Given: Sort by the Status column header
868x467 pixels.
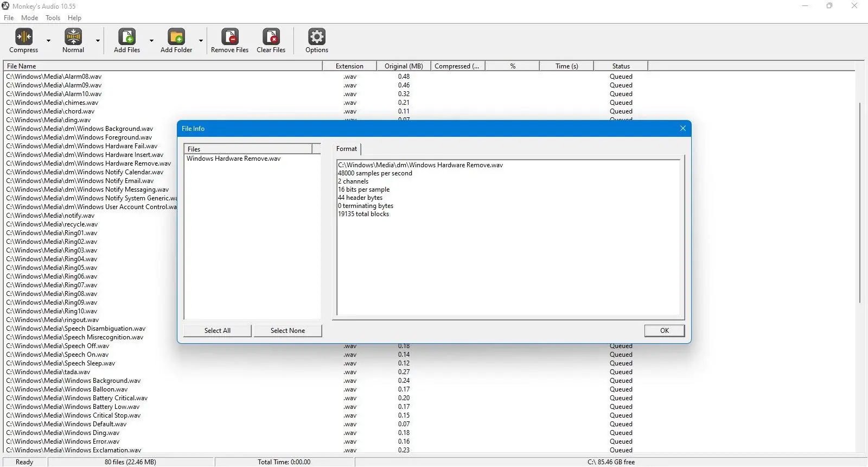Looking at the screenshot, I should click(621, 66).
